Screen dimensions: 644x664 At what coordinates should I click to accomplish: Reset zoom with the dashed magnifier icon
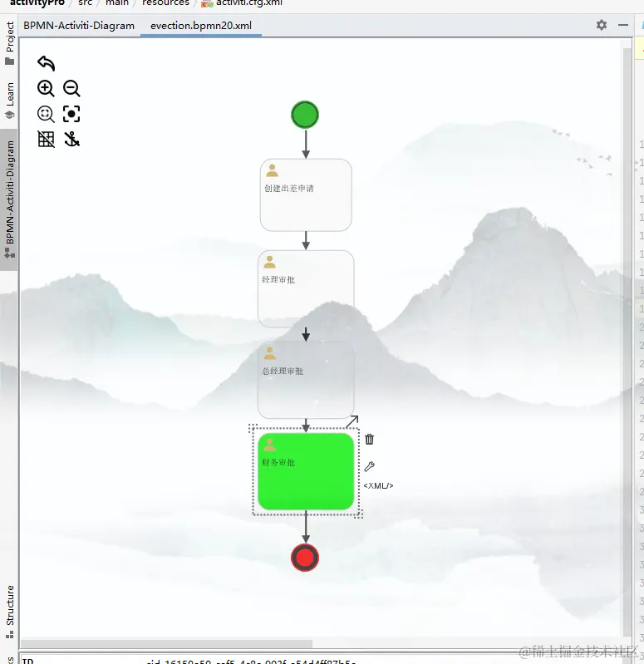tap(46, 114)
